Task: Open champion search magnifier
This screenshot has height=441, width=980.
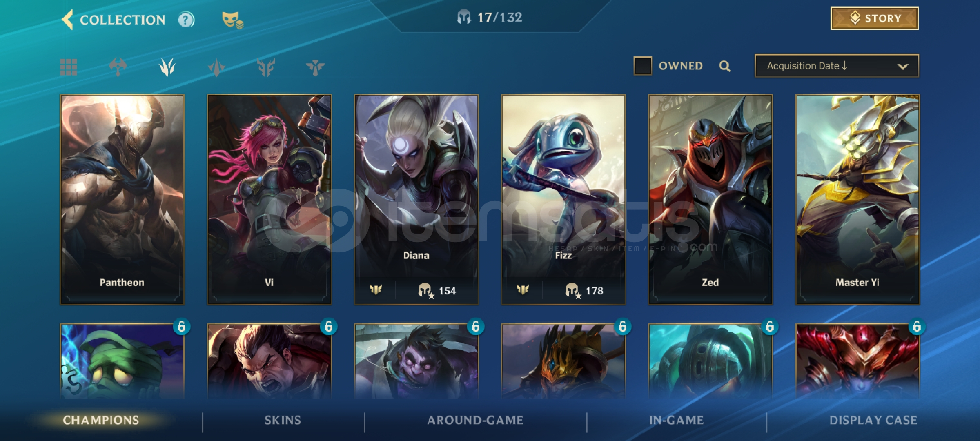Action: [x=725, y=66]
